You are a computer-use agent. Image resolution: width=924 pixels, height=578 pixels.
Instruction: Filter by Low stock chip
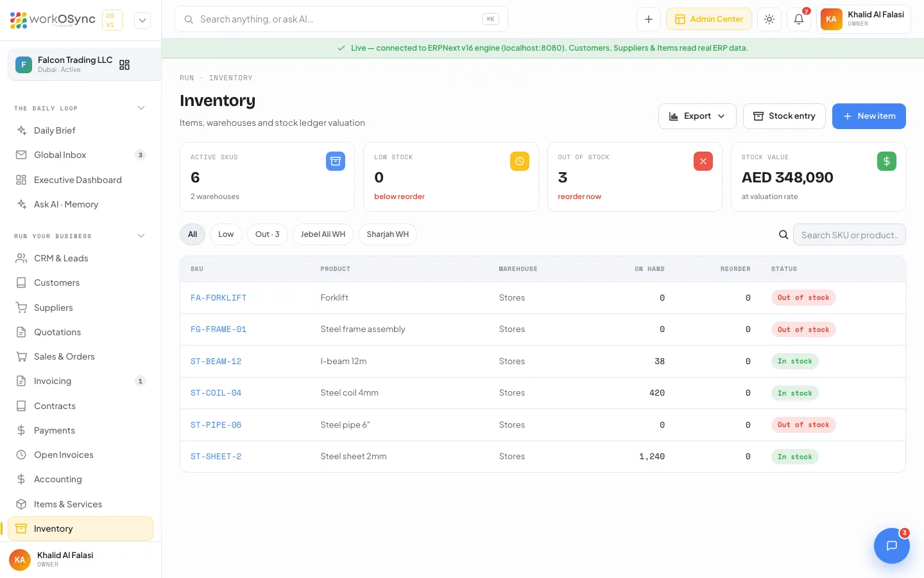226,234
